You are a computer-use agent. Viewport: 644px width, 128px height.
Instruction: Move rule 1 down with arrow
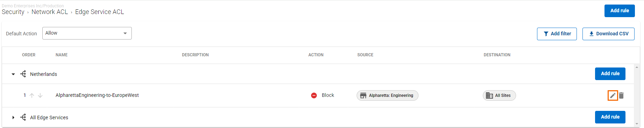pos(40,95)
